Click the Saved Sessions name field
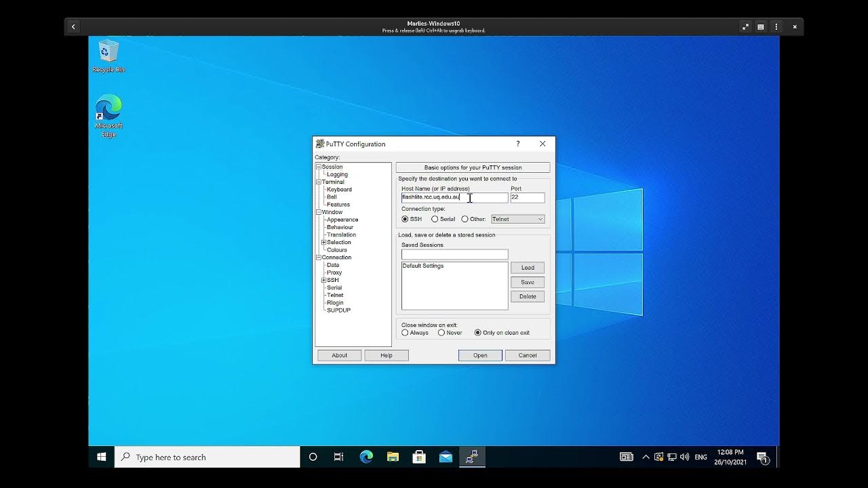 454,254
